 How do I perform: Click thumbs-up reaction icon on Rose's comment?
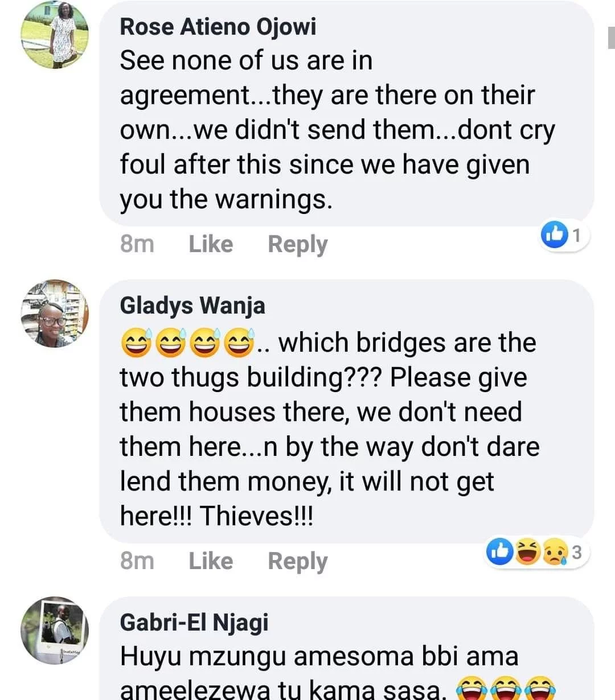(554, 234)
